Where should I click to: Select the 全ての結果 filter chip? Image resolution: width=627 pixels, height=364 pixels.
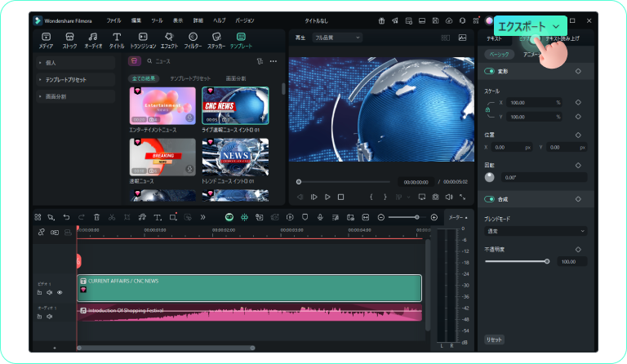[144, 78]
